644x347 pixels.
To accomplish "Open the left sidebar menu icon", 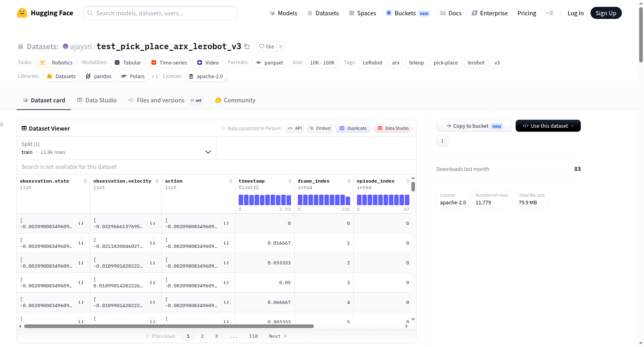I will click(2, 125).
